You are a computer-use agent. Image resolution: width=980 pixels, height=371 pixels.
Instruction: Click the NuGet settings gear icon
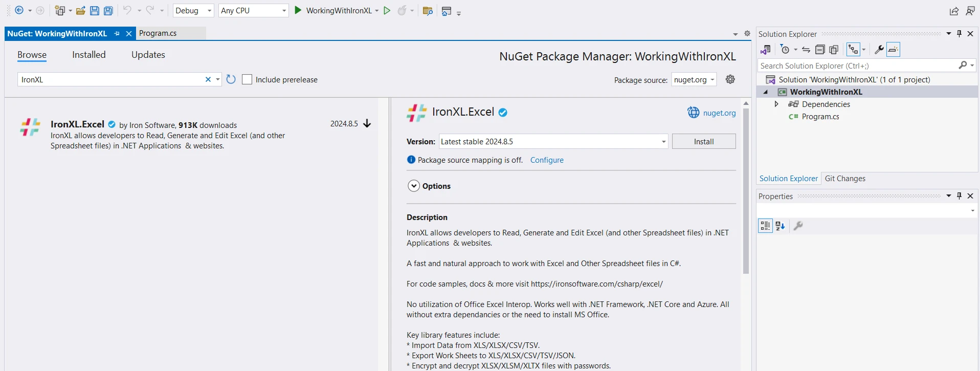tap(730, 79)
